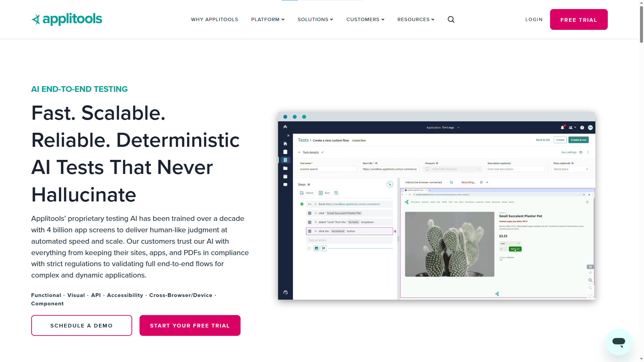Click the three-dot more options icon in demo
Screen dimensions: 644x362
coord(588,152)
